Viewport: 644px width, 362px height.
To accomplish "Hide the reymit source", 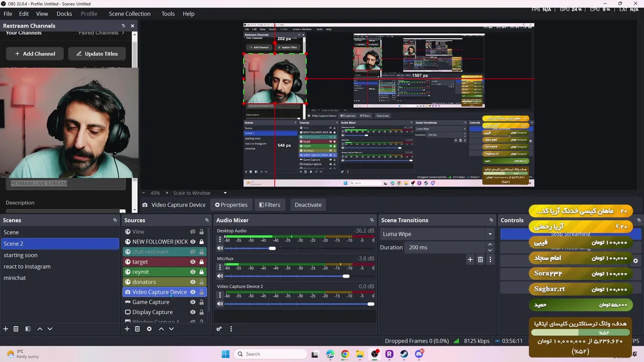I will pos(193,272).
